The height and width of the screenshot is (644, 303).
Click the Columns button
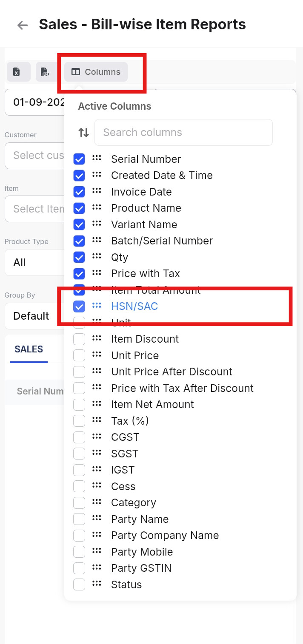tap(96, 72)
